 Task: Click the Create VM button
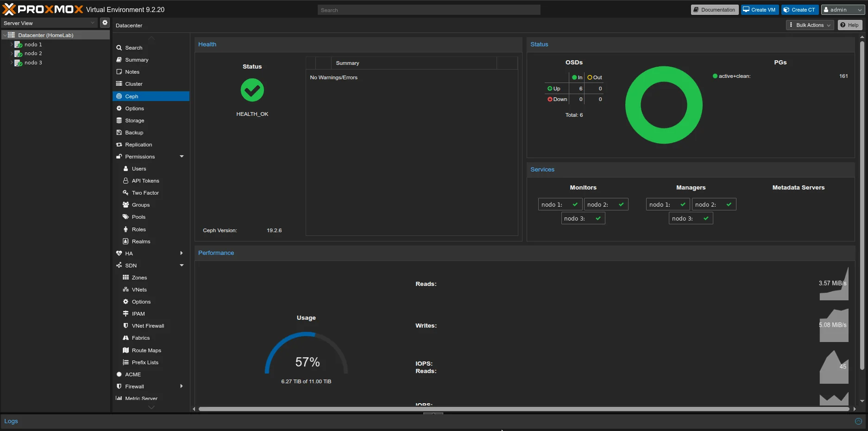pos(760,10)
